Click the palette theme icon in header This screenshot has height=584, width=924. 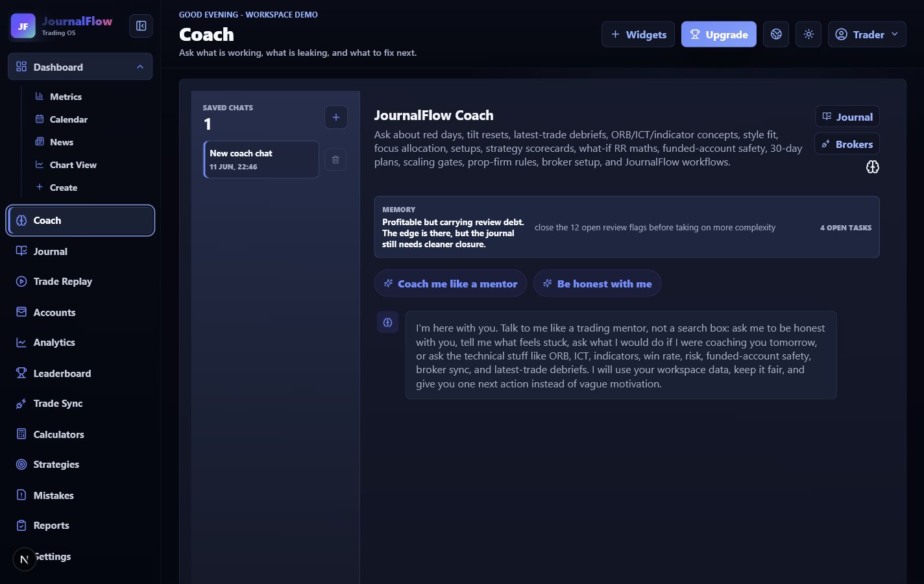776,34
